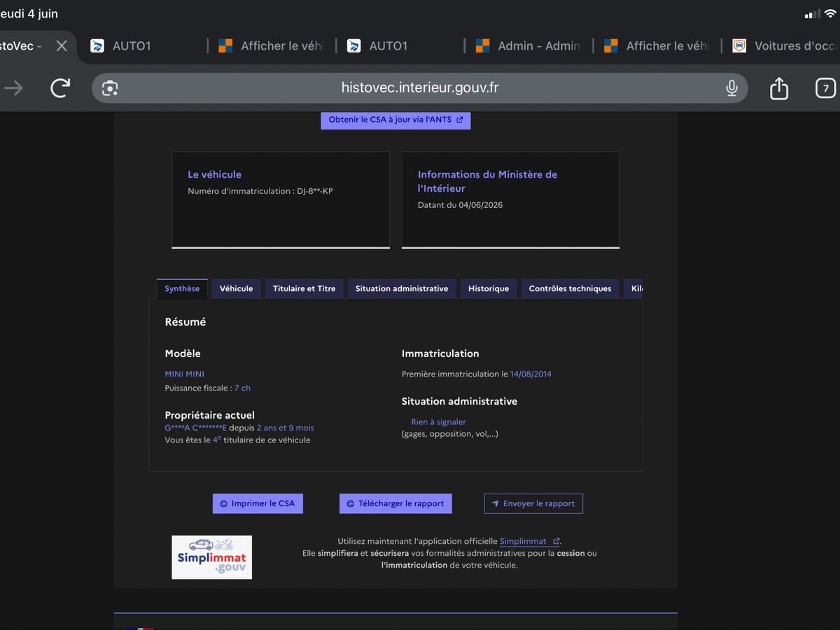Tap the forward navigation arrow
Viewport: 840px width, 630px height.
[13, 88]
